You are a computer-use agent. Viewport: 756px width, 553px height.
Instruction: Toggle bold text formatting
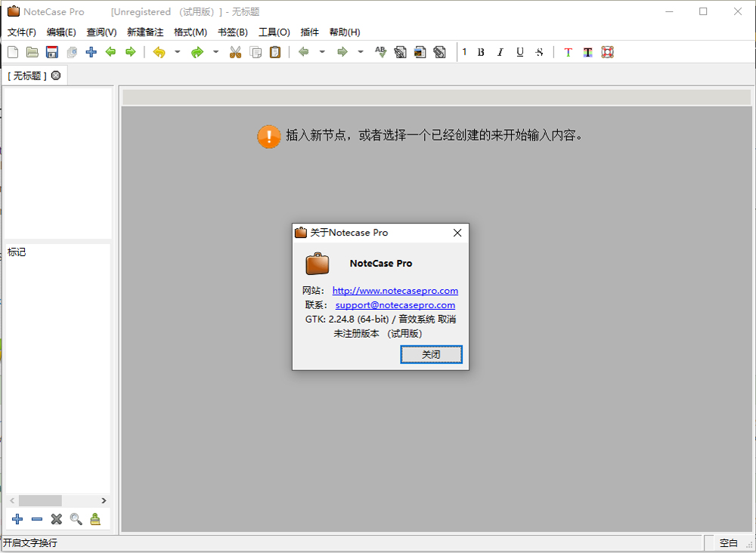481,52
